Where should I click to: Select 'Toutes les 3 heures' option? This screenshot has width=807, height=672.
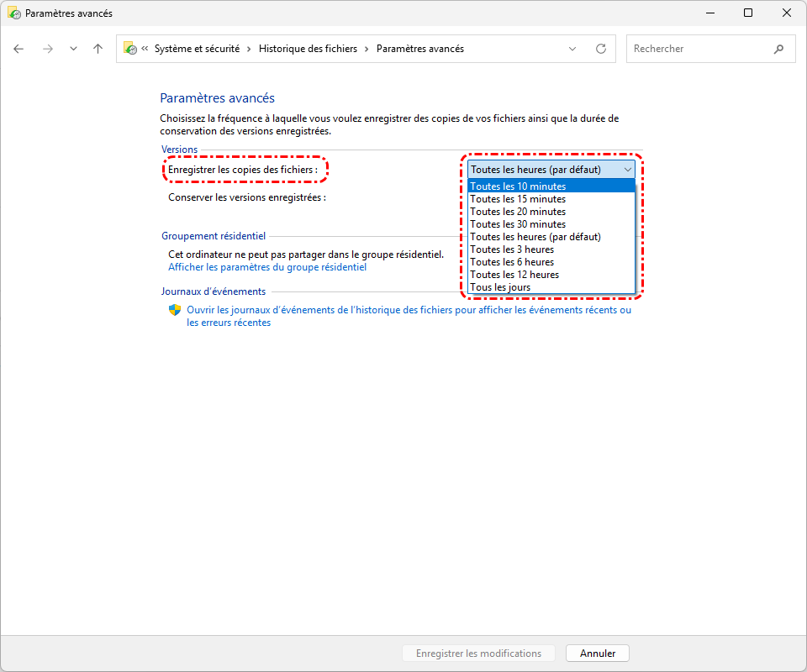[512, 249]
